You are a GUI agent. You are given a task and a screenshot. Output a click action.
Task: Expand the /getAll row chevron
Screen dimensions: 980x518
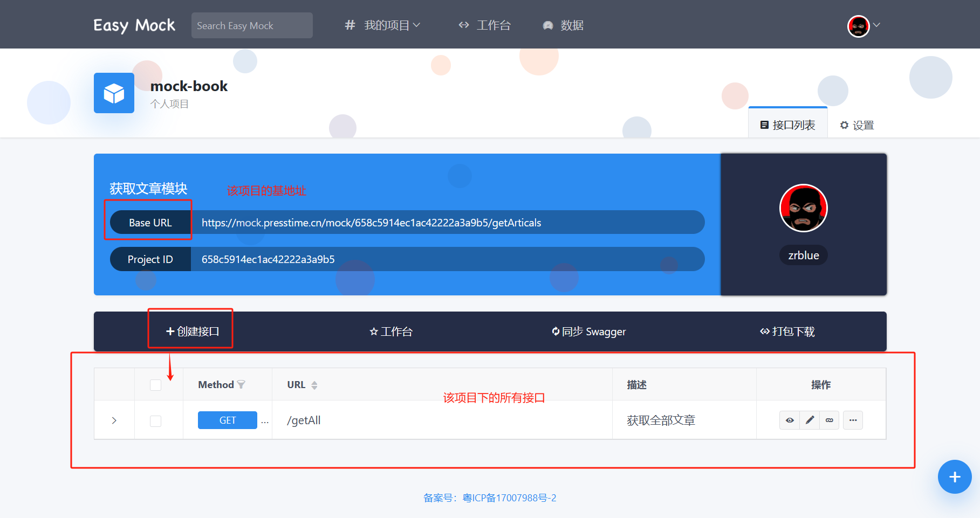[x=114, y=420]
